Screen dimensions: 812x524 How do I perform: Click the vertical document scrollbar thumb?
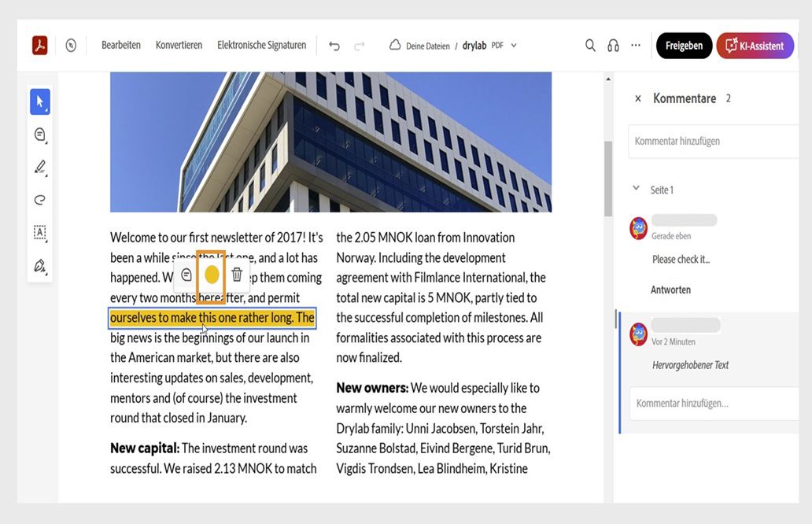608,179
